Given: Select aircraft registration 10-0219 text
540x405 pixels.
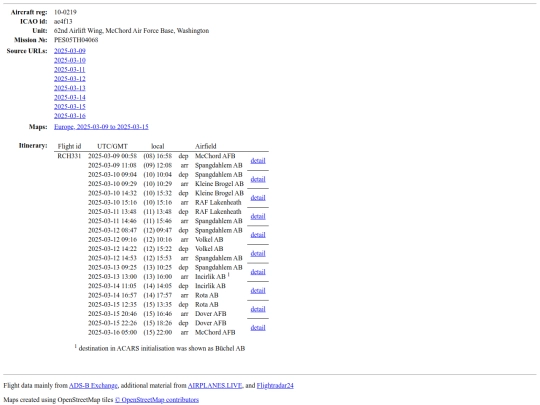Looking at the screenshot, I should 65,12.
